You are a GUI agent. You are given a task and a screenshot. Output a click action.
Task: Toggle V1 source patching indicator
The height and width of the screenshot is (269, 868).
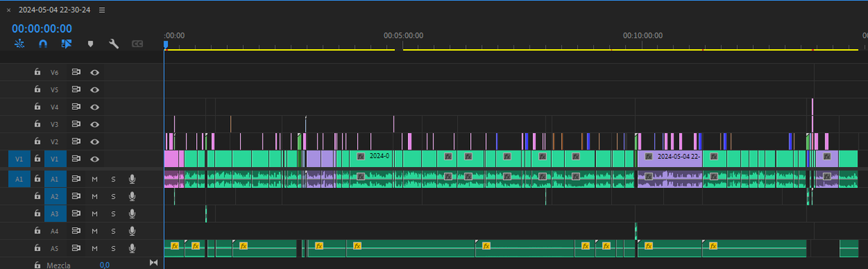19,159
